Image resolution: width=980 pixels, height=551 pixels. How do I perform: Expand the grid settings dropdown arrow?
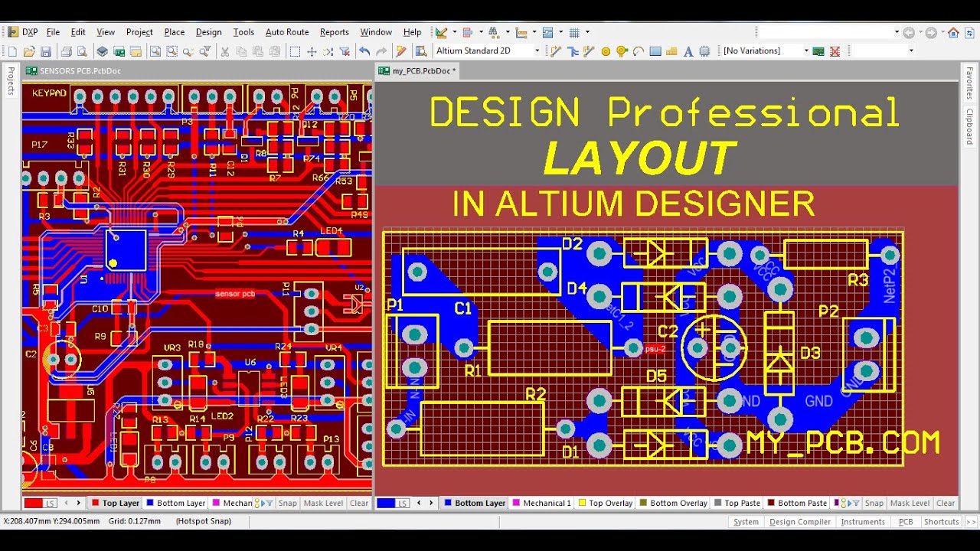coord(587,32)
